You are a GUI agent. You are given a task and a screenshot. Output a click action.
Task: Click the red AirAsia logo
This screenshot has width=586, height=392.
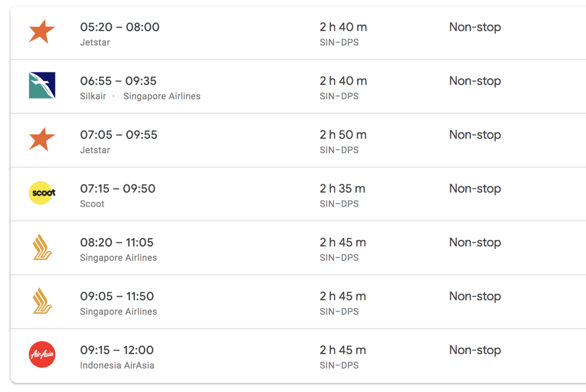[42, 354]
